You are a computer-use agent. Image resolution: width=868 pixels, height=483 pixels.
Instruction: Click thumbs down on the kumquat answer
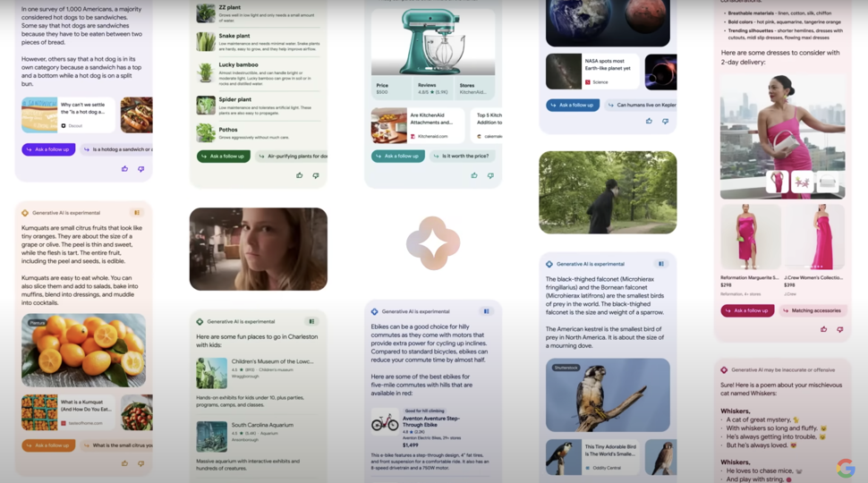click(x=140, y=463)
